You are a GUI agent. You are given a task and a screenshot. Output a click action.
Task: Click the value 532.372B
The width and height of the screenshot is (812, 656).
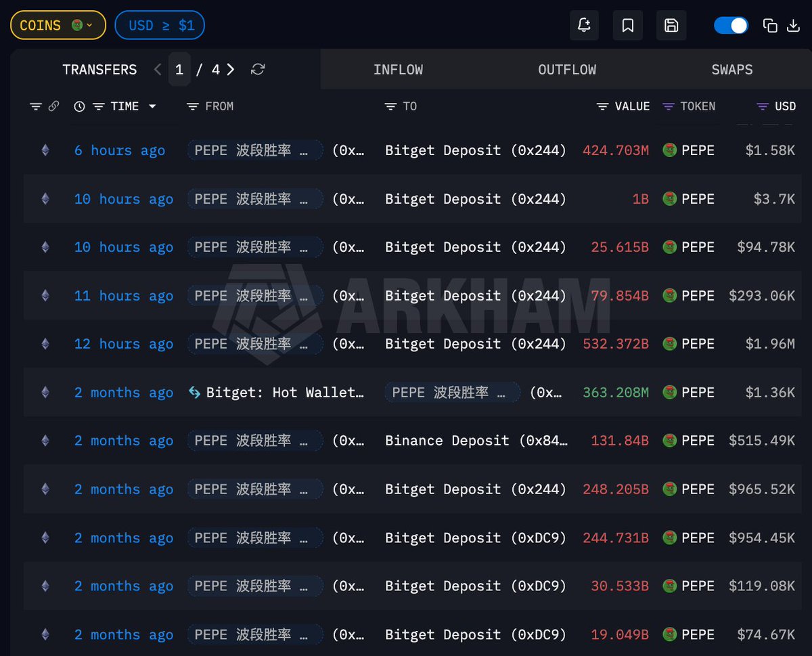point(616,344)
